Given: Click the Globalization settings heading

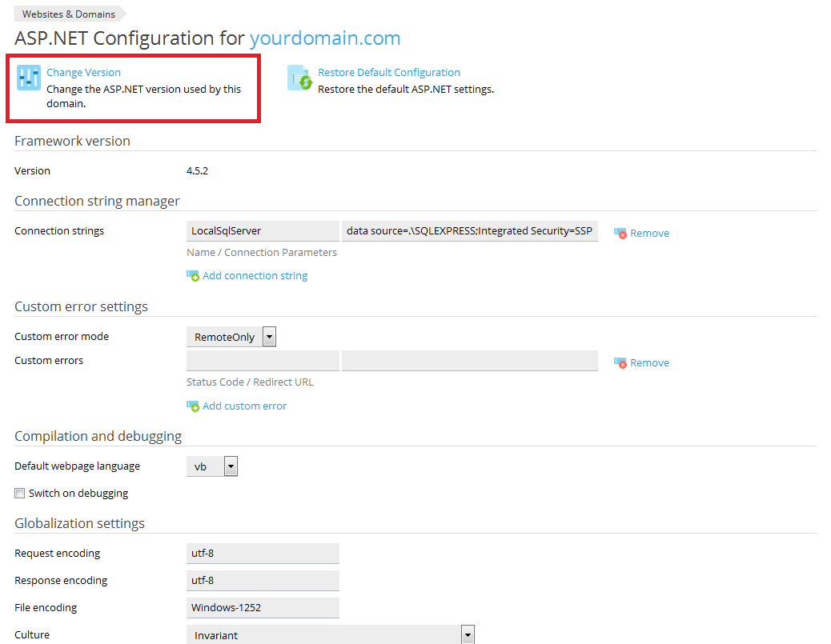Looking at the screenshot, I should [79, 523].
